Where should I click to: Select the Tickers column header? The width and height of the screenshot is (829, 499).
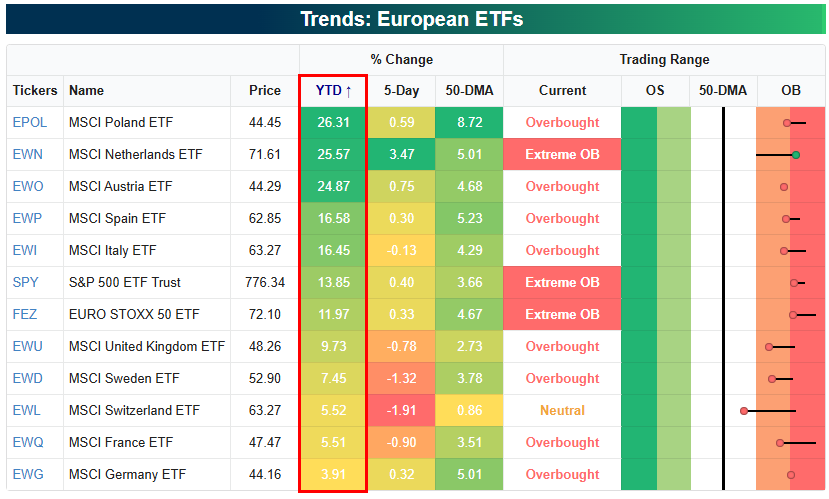(x=35, y=90)
